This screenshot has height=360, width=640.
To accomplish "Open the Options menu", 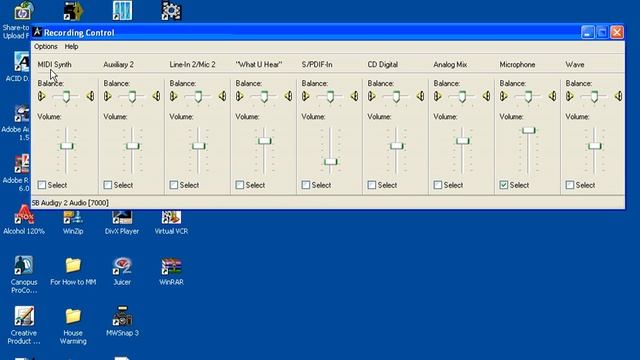I will pyautogui.click(x=46, y=47).
